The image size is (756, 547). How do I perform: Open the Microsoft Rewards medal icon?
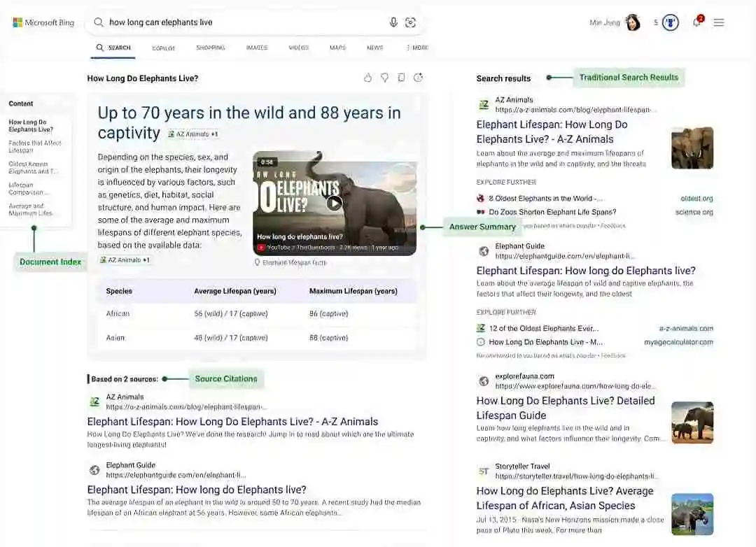(x=671, y=22)
